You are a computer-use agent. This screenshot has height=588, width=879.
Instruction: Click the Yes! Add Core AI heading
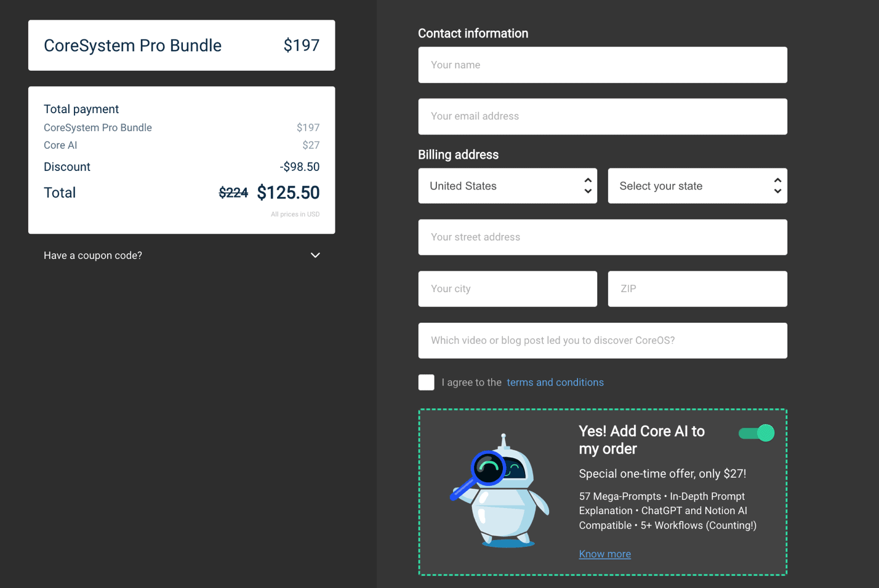641,440
